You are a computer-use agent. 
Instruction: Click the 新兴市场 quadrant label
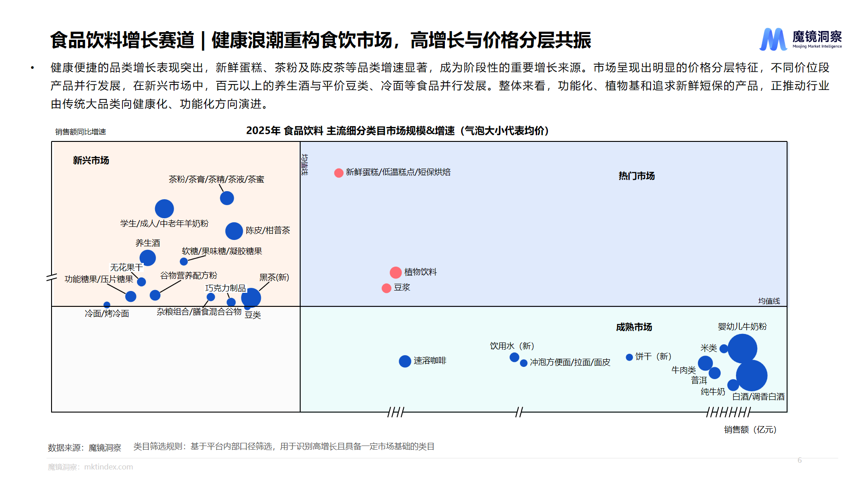(91, 160)
